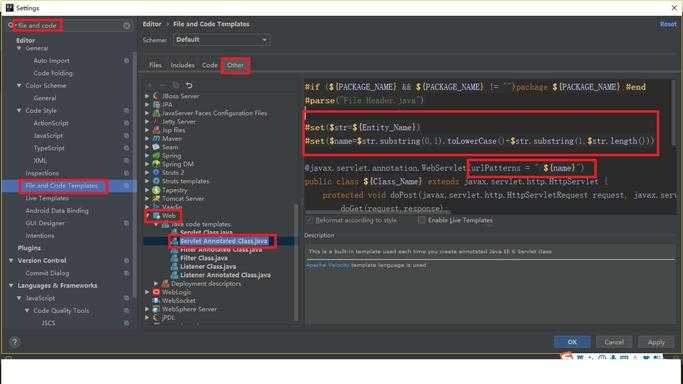Open Android Data Binding settings
This screenshot has width=683, height=384.
tap(57, 211)
